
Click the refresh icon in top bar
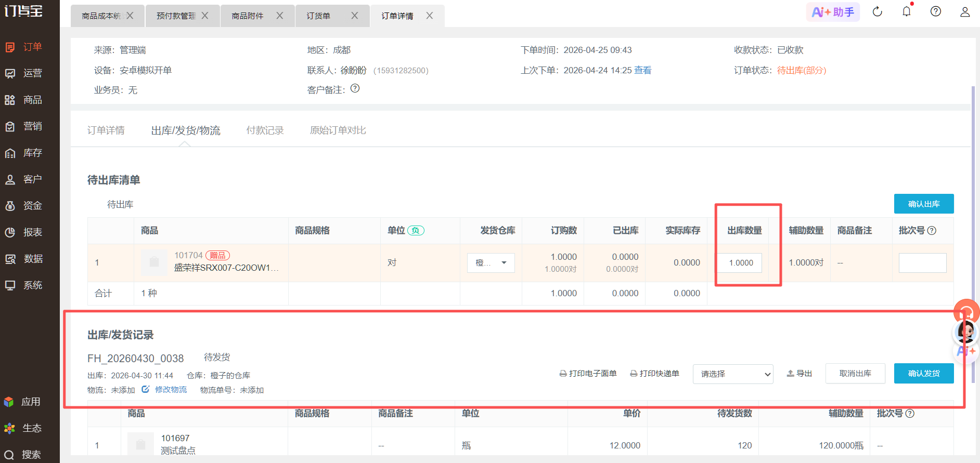(x=878, y=11)
